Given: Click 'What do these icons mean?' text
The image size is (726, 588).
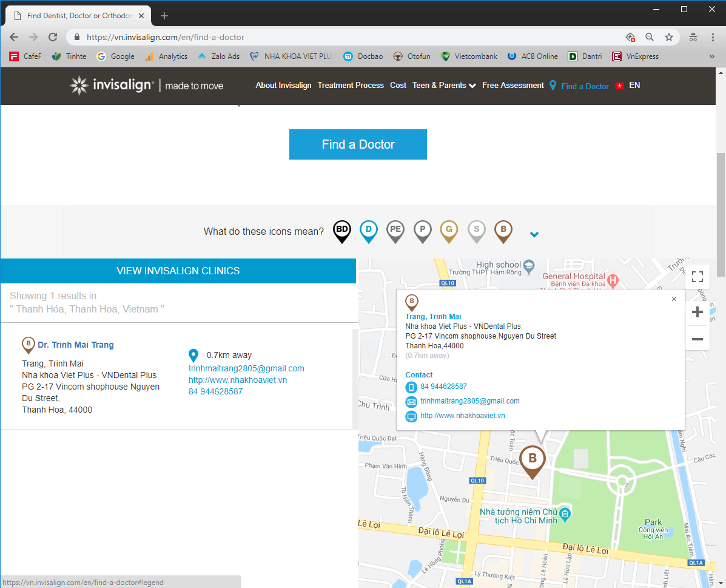Looking at the screenshot, I should [263, 231].
